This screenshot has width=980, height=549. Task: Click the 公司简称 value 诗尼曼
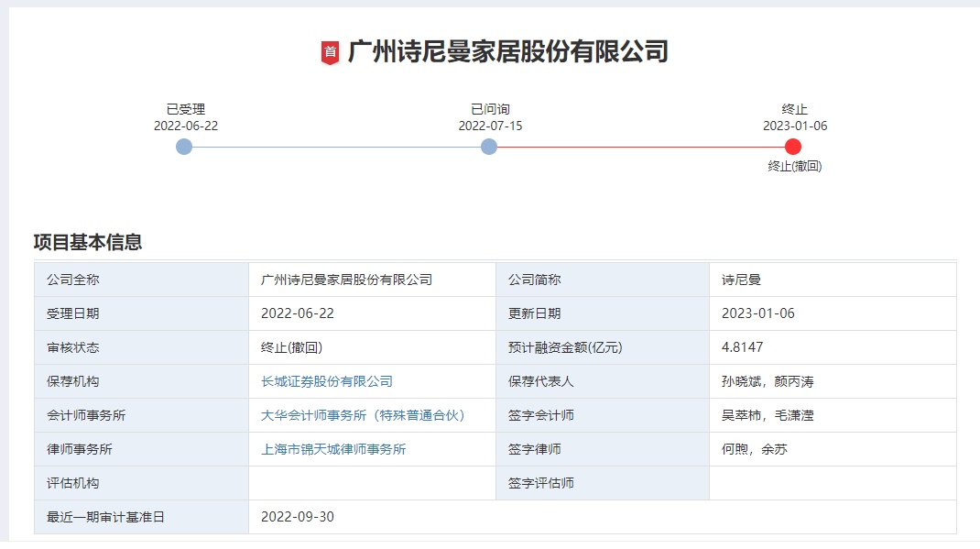[x=741, y=280]
